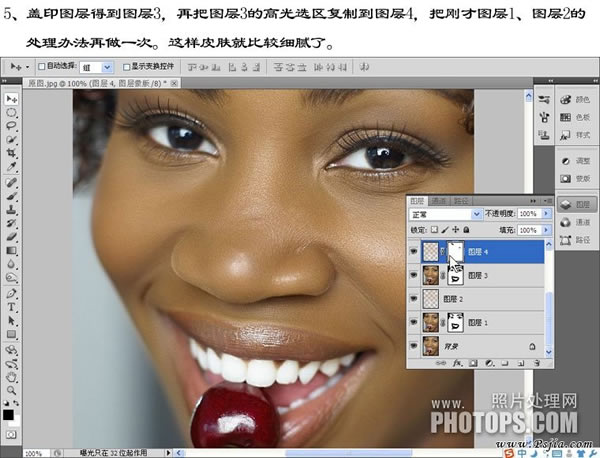Hide 图层 3 with its eye icon

[414, 275]
